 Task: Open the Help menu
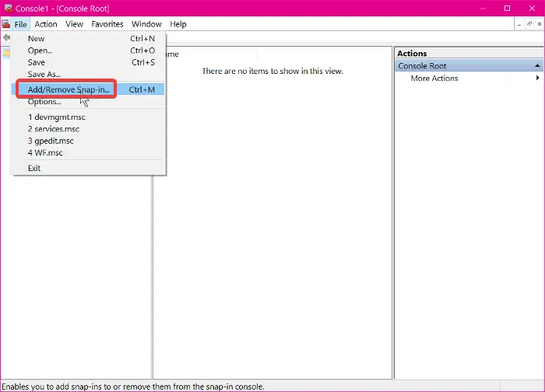click(x=178, y=24)
